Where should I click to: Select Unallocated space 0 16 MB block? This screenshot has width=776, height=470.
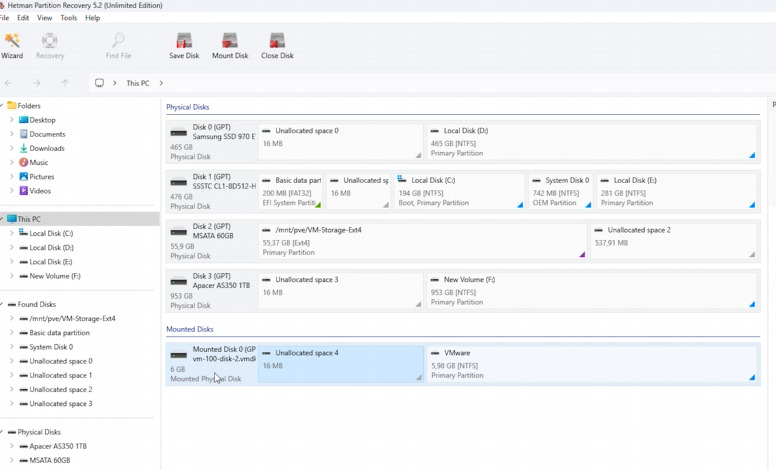pos(341,142)
